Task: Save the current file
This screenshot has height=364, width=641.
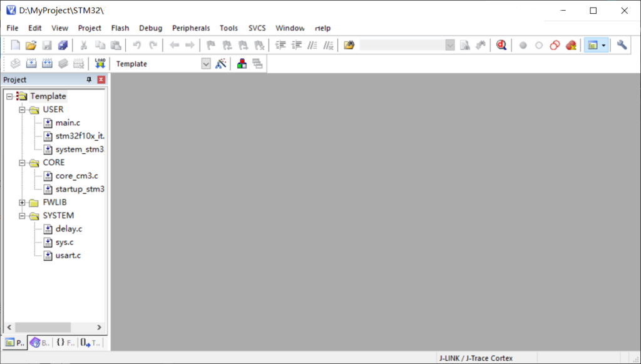Action: (47, 45)
